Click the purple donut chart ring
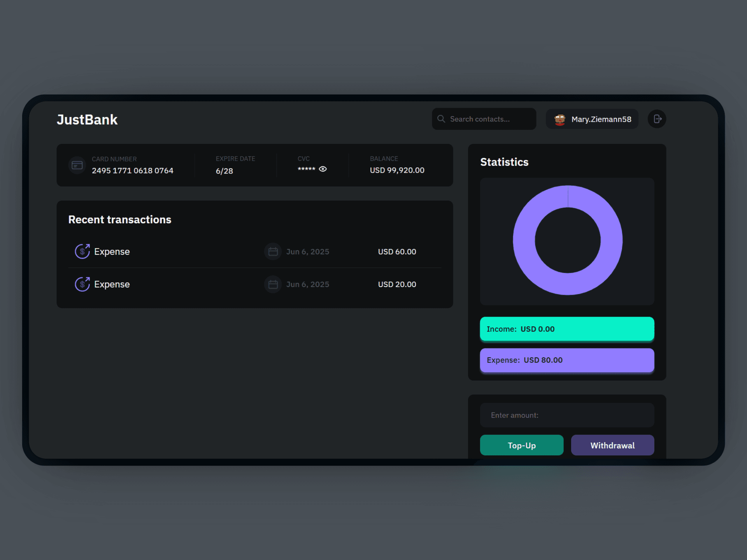747x560 pixels. (x=524, y=240)
